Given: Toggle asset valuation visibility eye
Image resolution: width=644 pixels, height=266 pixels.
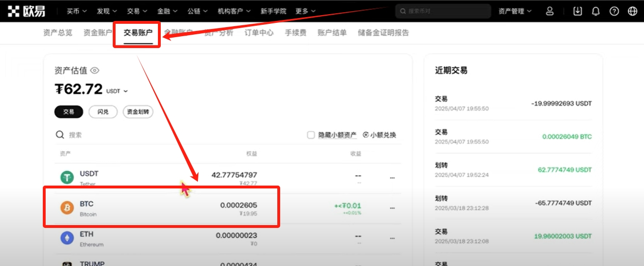Looking at the screenshot, I should (95, 70).
